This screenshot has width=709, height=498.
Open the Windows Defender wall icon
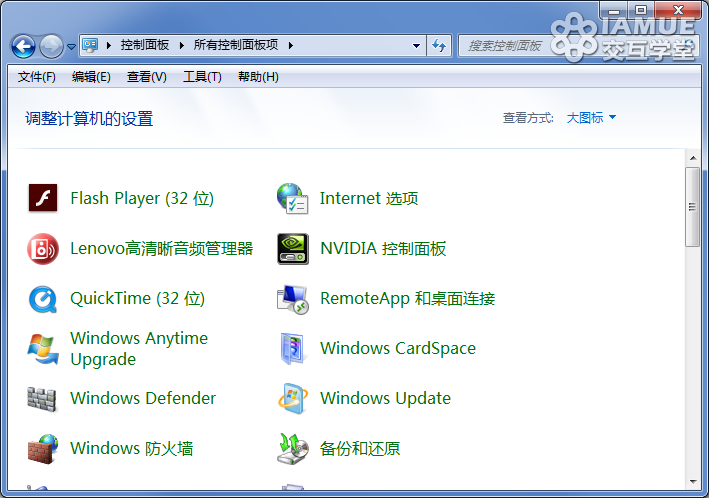[42, 399]
